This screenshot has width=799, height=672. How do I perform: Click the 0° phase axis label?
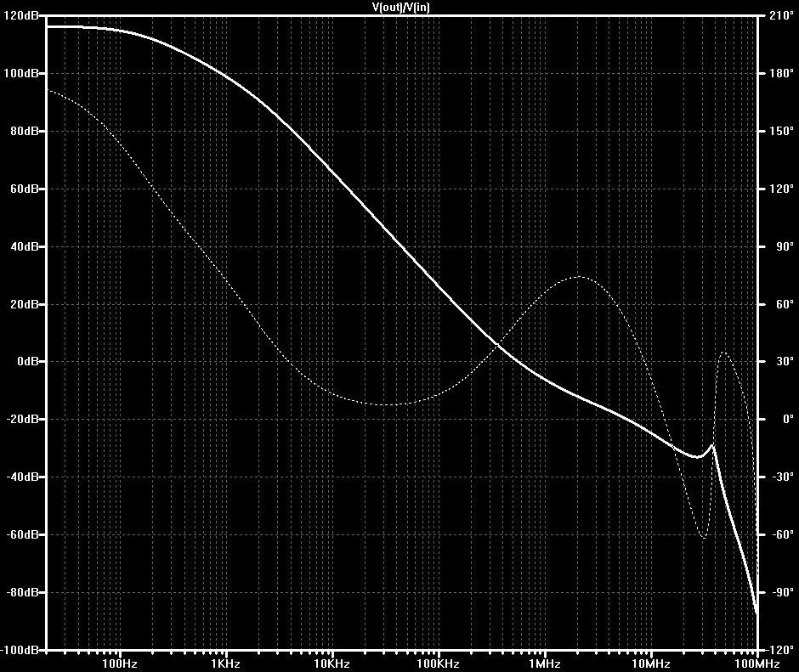point(788,420)
